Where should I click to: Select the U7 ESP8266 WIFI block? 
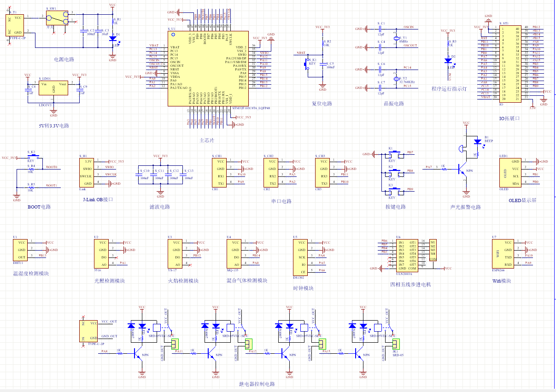click(x=503, y=254)
